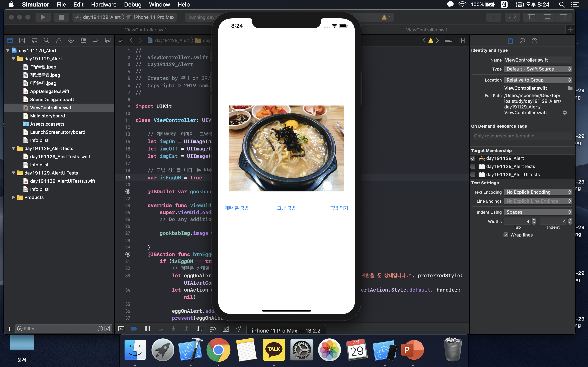Viewport: 588px width, 367px height.
Task: Uncheck day191129_Alert target membership
Action: (x=473, y=158)
